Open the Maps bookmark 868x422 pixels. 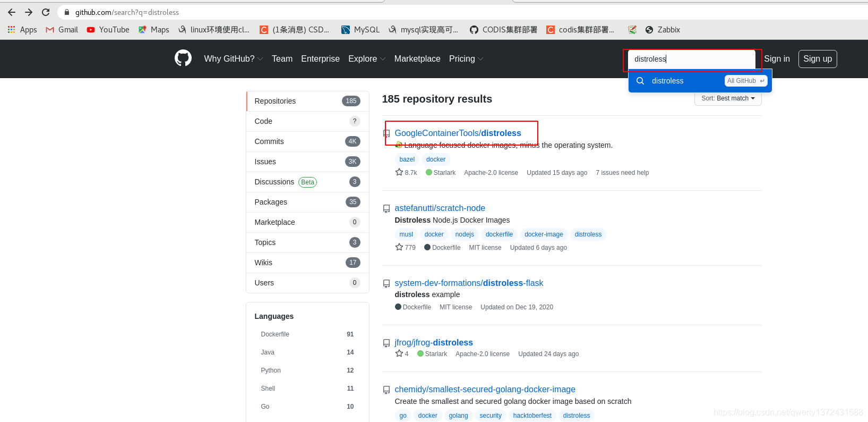point(154,30)
